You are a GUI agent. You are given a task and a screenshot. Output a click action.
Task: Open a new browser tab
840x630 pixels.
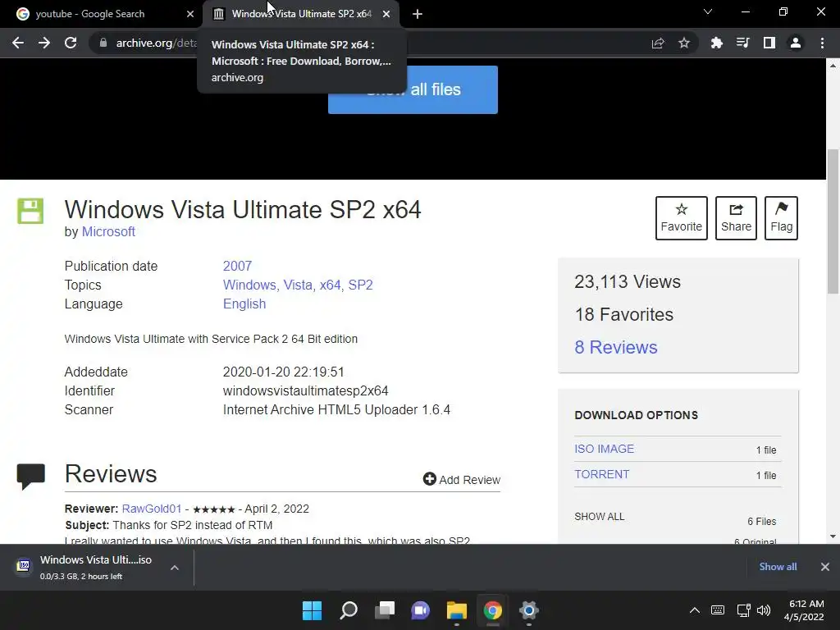coord(418,14)
